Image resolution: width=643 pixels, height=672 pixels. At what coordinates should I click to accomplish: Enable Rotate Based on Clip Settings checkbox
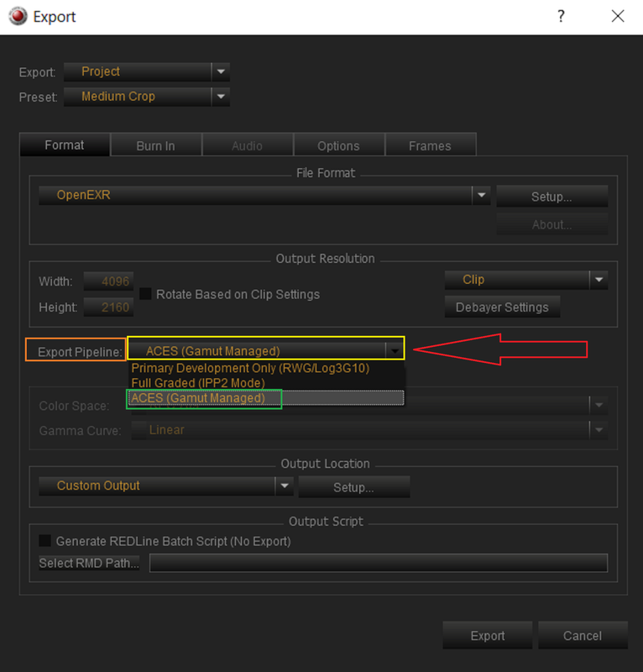146,294
